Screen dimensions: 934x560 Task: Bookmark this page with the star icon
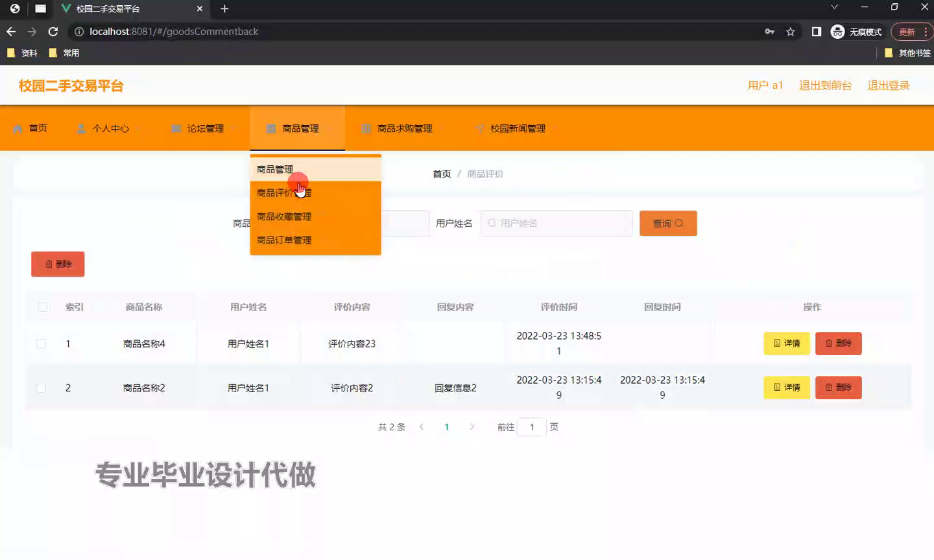pyautogui.click(x=790, y=31)
